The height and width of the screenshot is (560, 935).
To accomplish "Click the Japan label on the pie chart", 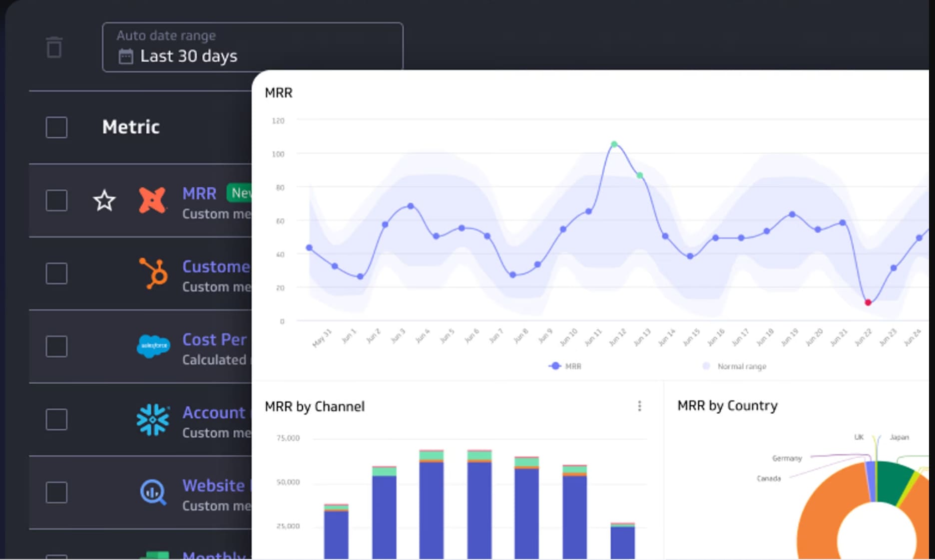I will [899, 437].
